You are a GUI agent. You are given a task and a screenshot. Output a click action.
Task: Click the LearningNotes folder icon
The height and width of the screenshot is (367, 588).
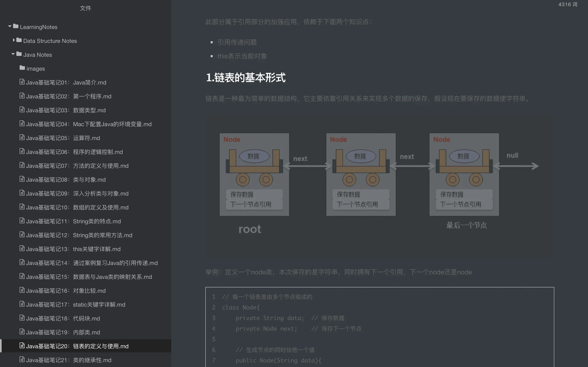click(x=16, y=26)
